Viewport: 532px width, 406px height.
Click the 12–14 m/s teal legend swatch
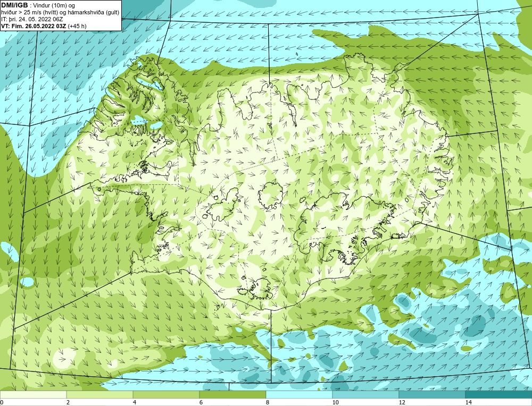[432, 394]
